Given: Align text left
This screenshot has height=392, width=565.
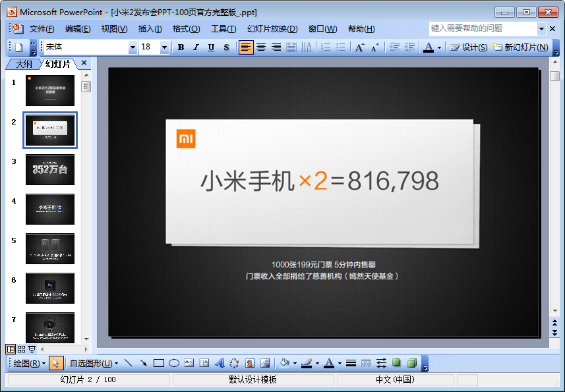Looking at the screenshot, I should pyautogui.click(x=246, y=47).
